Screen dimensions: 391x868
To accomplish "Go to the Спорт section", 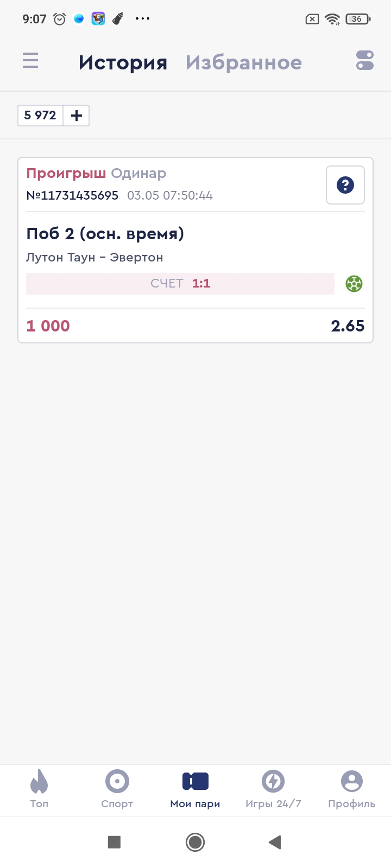I will coord(117,789).
